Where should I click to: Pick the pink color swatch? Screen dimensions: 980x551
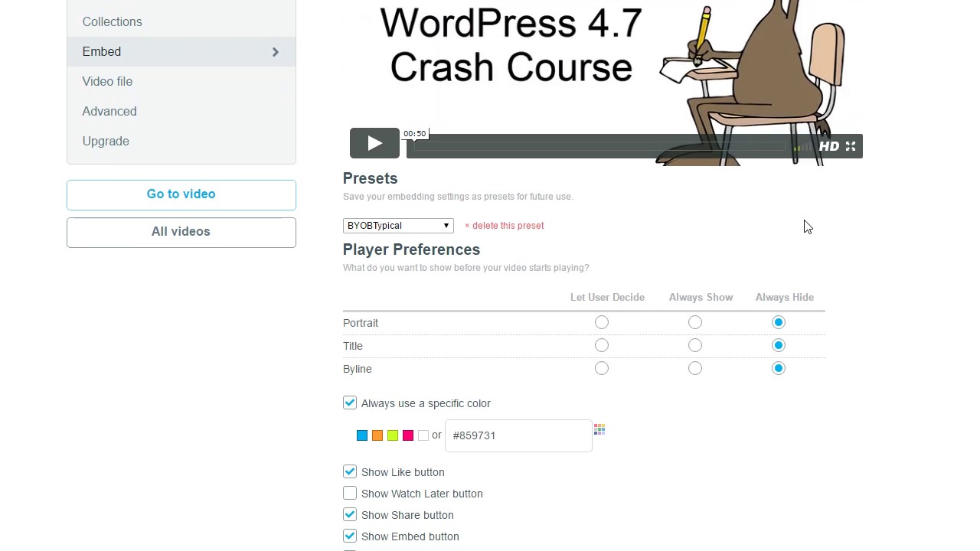coord(408,435)
